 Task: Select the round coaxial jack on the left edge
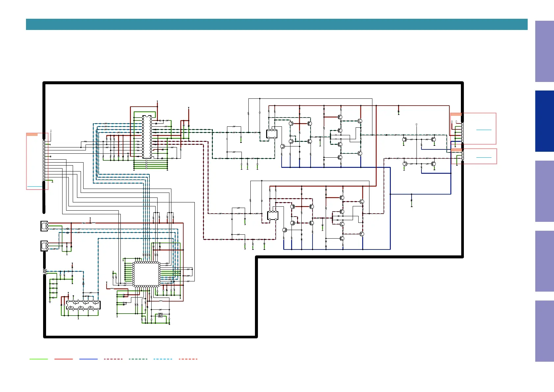pos(45,272)
